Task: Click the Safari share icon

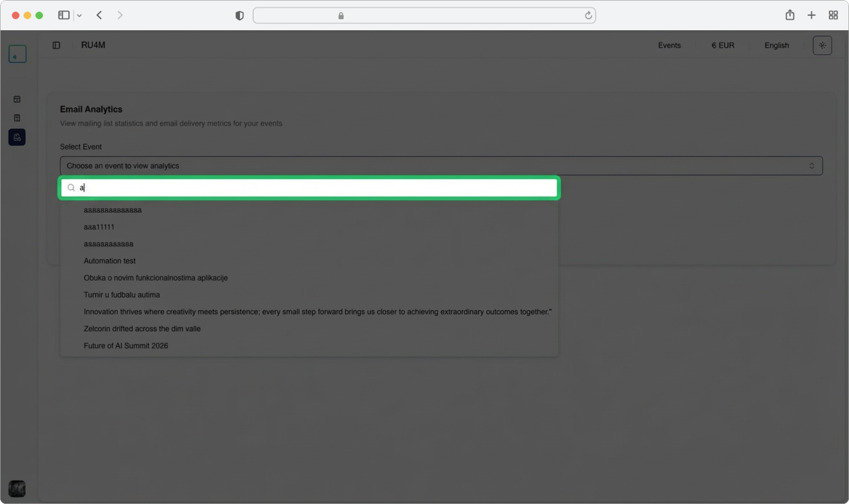Action: [790, 15]
